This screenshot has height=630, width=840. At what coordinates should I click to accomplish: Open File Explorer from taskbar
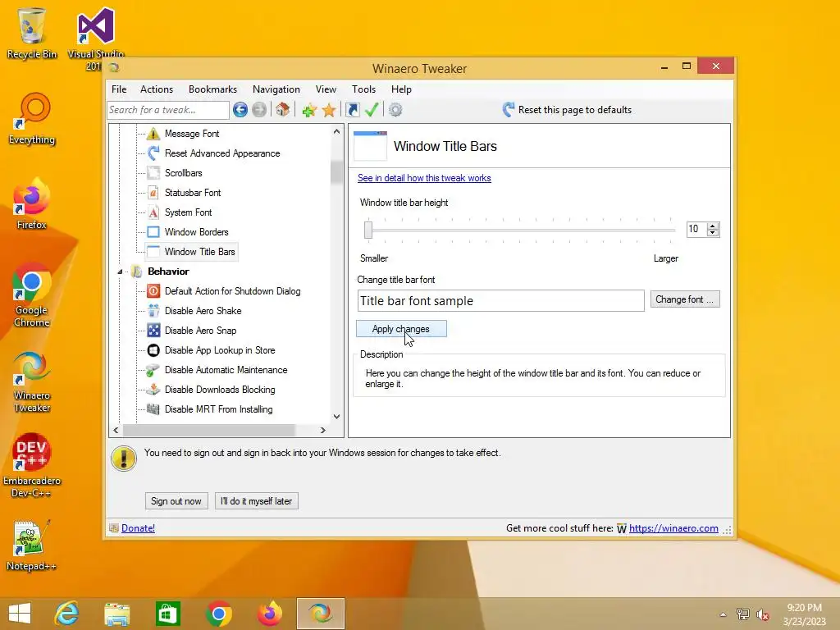pyautogui.click(x=116, y=614)
